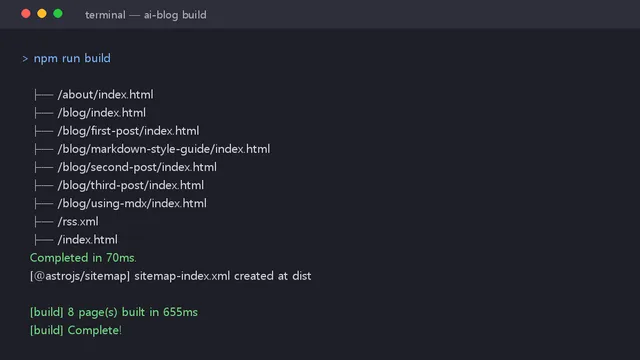Click the /blog/first-post/index.html path
This screenshot has width=640, height=360.
(x=128, y=131)
